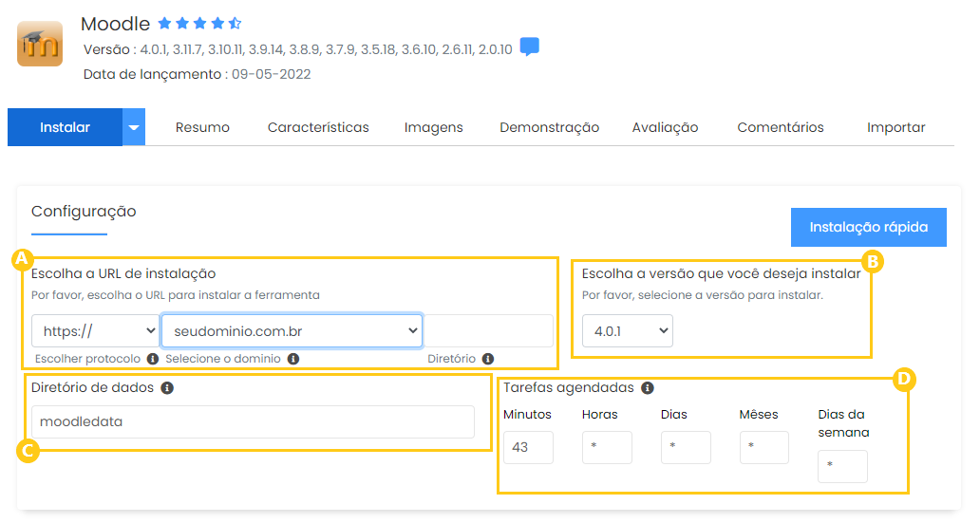The image size is (980, 523).
Task: Click the Moodle application logo icon
Action: [40, 44]
